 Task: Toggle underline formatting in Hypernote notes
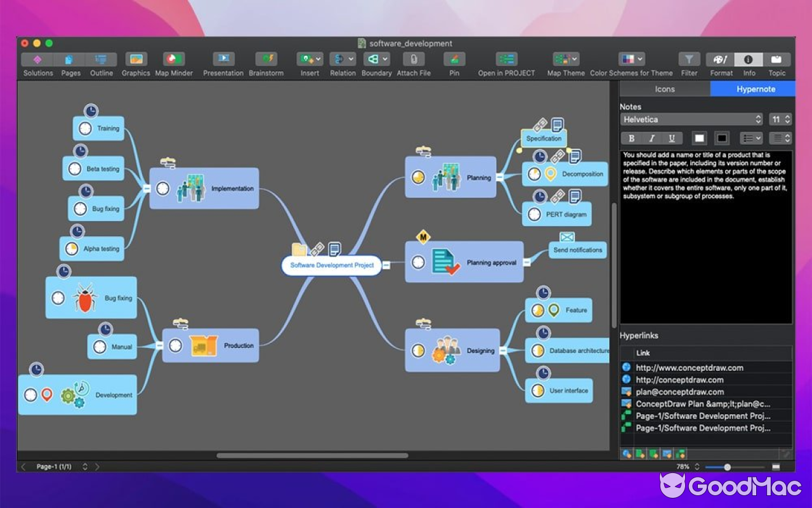pos(672,138)
